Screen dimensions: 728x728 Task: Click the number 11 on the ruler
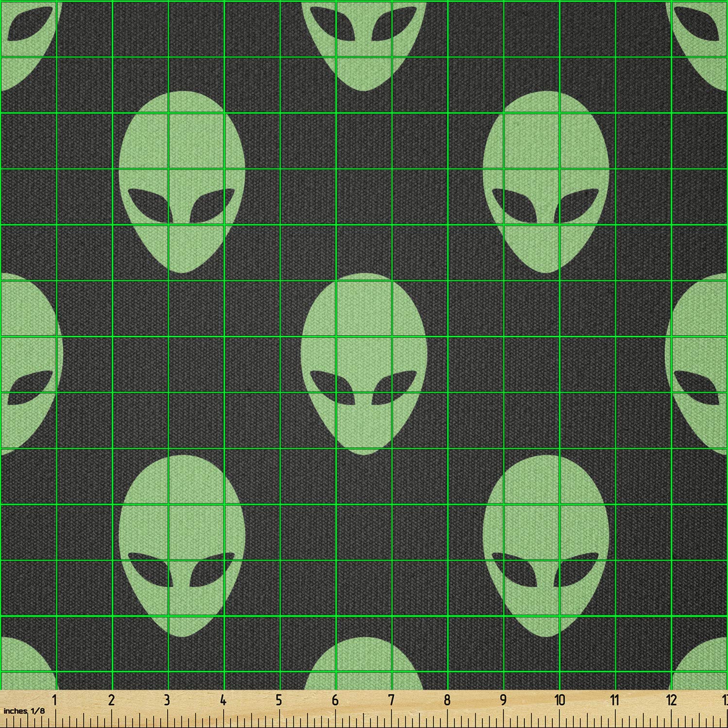tap(615, 700)
